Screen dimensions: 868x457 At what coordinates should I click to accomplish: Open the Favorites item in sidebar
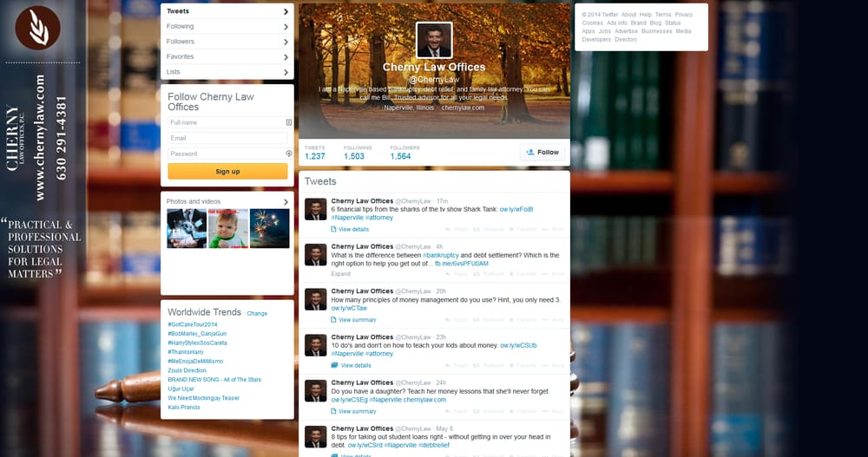(x=227, y=56)
